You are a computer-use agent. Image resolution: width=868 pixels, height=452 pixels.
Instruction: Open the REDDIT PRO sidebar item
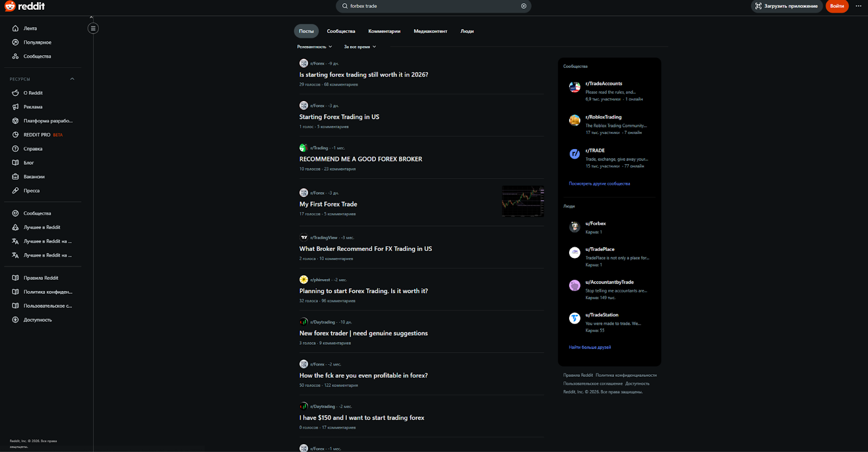point(37,135)
